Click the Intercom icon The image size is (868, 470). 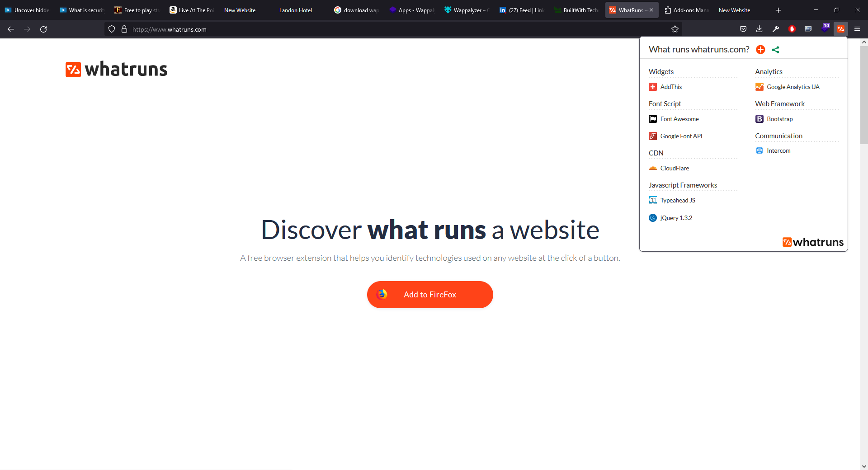coord(759,150)
